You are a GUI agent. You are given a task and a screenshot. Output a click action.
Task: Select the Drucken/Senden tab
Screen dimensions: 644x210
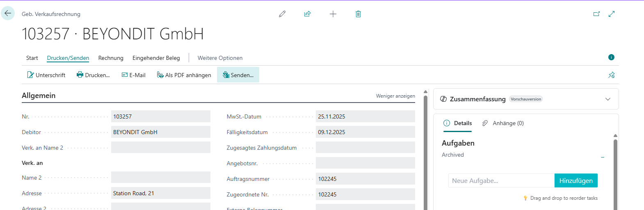coord(68,58)
